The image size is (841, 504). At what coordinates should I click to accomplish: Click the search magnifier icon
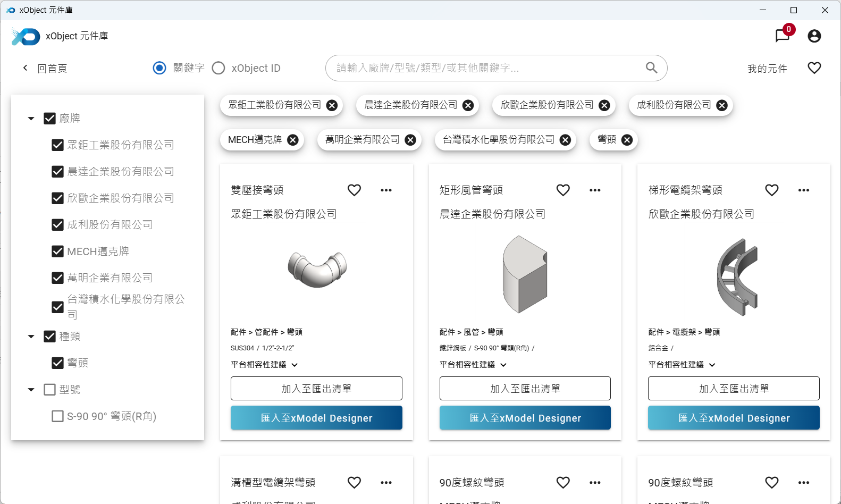click(x=651, y=68)
